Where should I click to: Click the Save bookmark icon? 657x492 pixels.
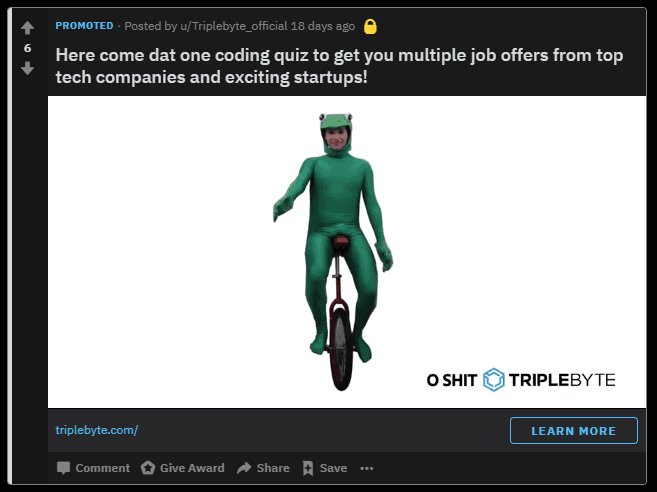(x=308, y=468)
